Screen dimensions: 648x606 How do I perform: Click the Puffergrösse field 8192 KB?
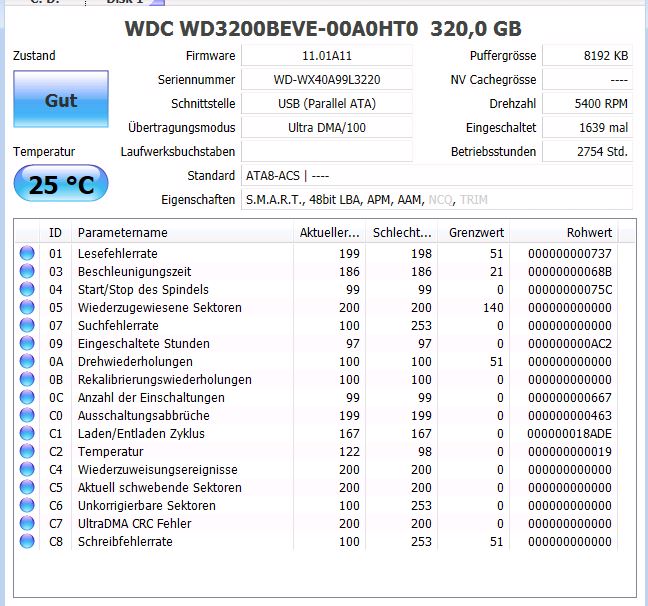pos(587,56)
